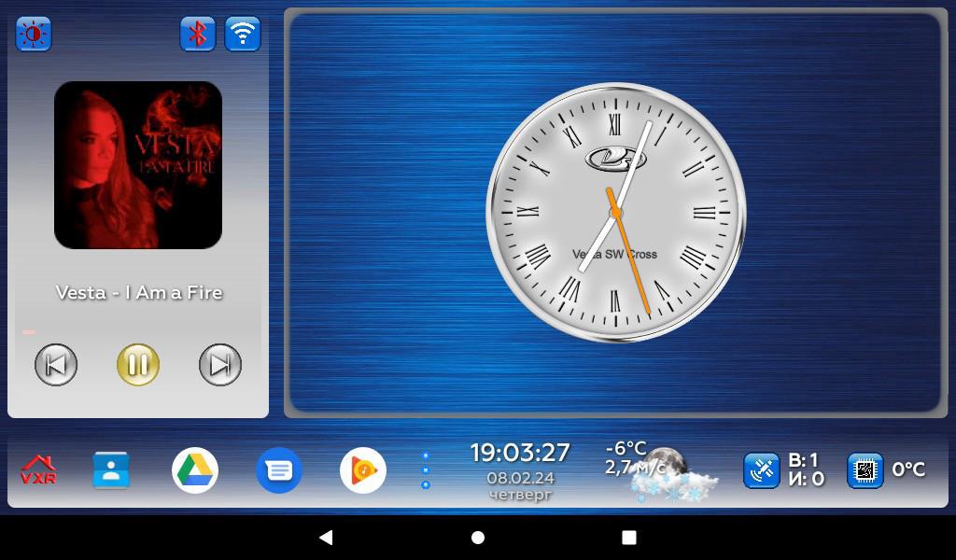The height and width of the screenshot is (560, 956).
Task: Toggle Bluetooth on or off
Action: pos(198,34)
